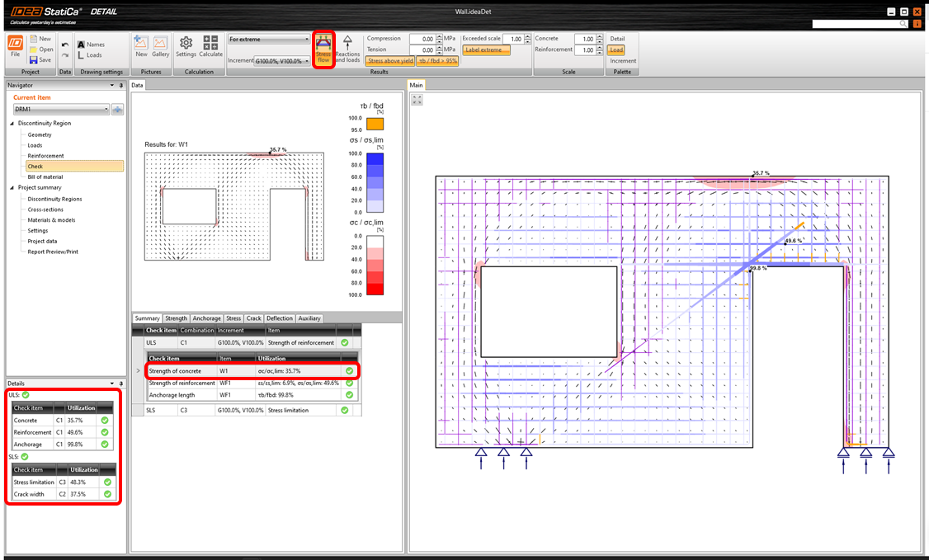This screenshot has height=560, width=929.
Task: Click the orange τb / fbd legend swatch
Action: [375, 125]
